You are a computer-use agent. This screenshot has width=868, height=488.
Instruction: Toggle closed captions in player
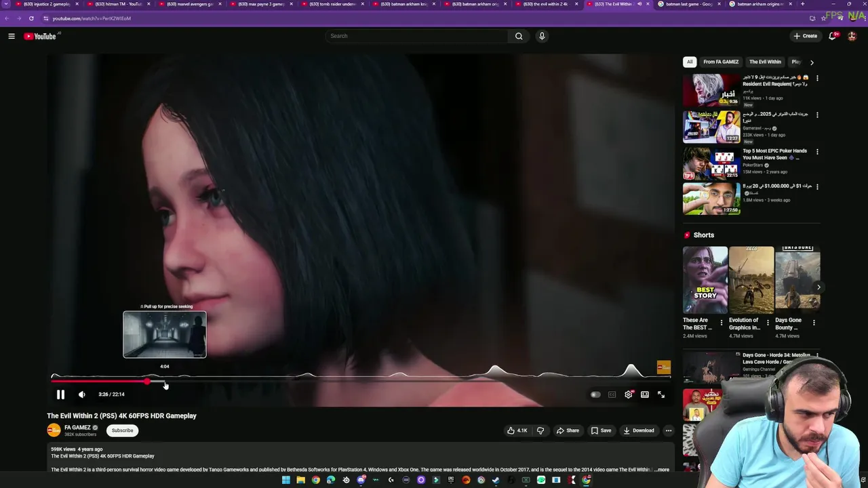click(612, 394)
